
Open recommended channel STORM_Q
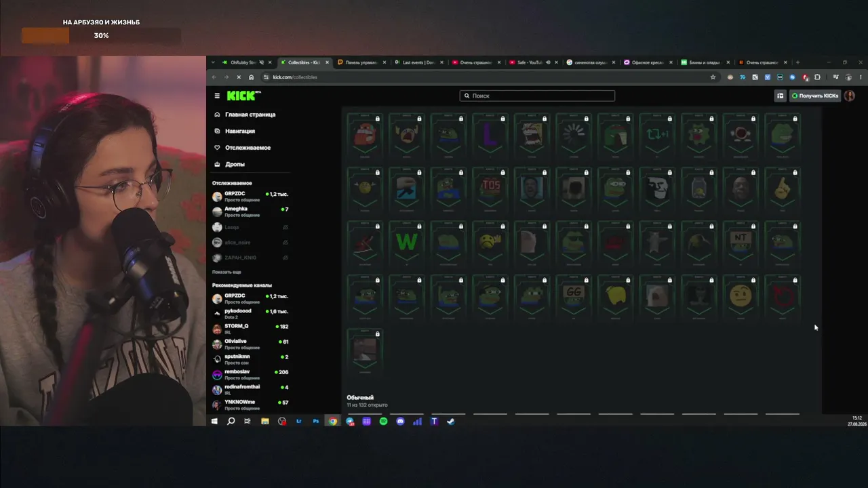pyautogui.click(x=250, y=329)
